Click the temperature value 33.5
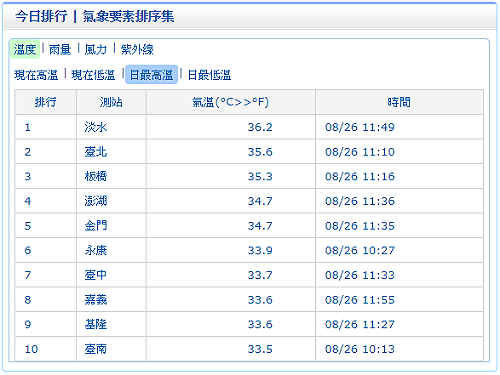Screen dimensions: 500x375 (x=260, y=349)
